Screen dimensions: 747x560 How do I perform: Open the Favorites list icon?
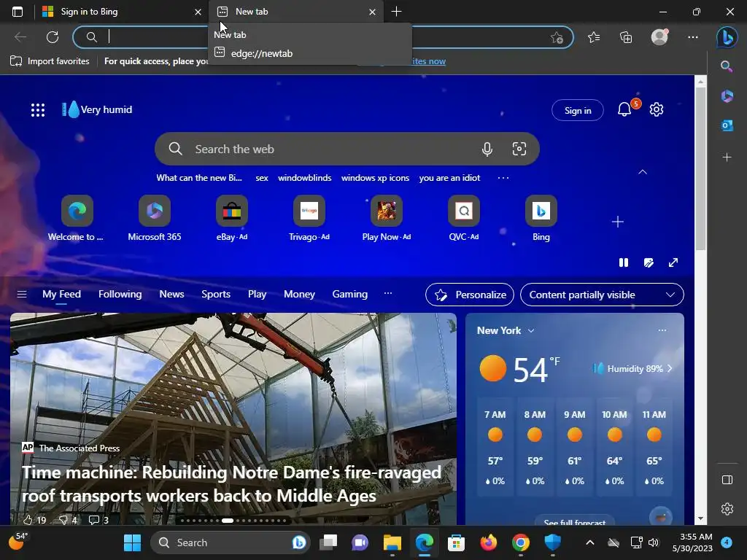[594, 37]
